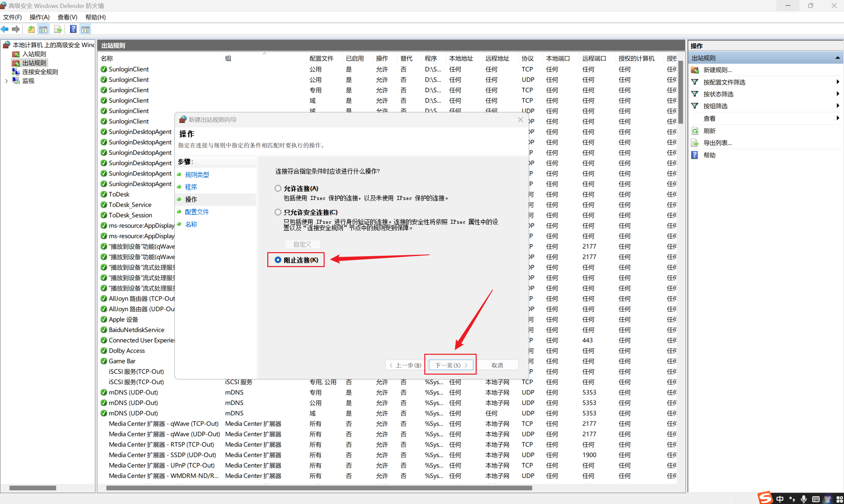Open the 文件(F) menu
This screenshot has width=844, height=504.
point(12,17)
